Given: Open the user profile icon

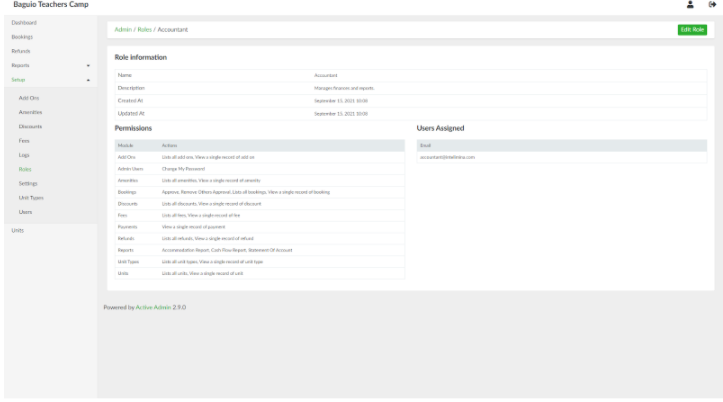Looking at the screenshot, I should [690, 6].
